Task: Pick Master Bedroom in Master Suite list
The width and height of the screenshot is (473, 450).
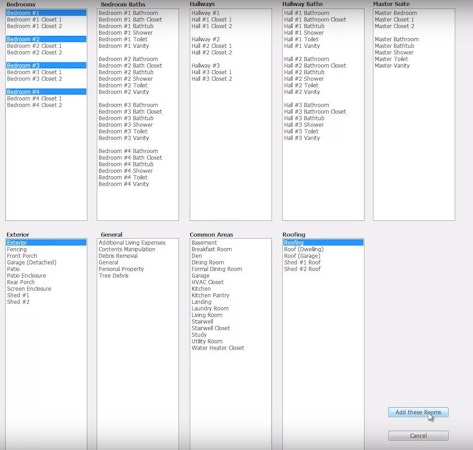Action: point(396,13)
